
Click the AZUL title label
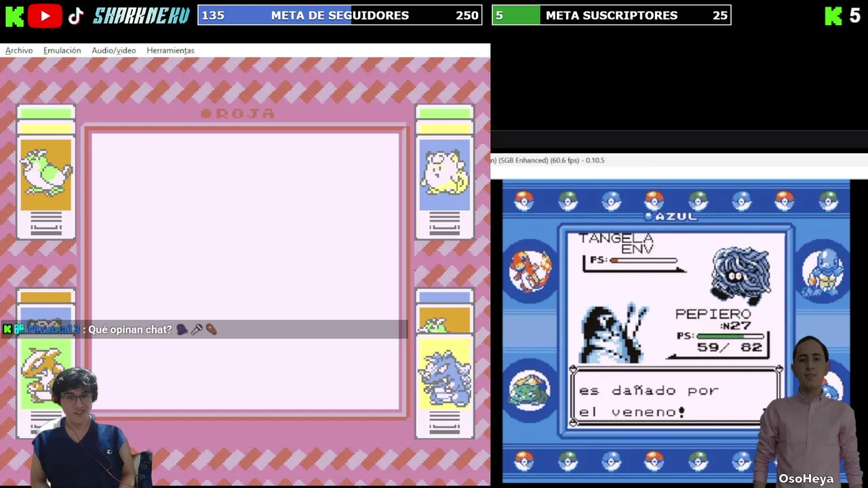(x=671, y=216)
